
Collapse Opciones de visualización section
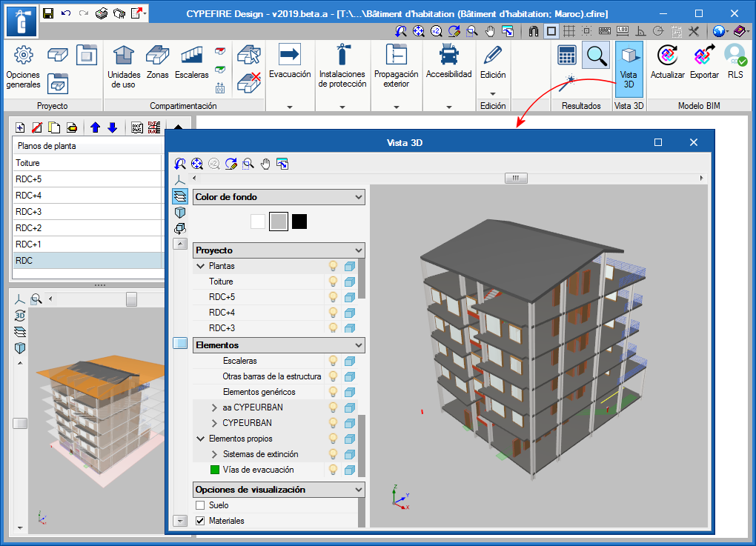click(358, 490)
